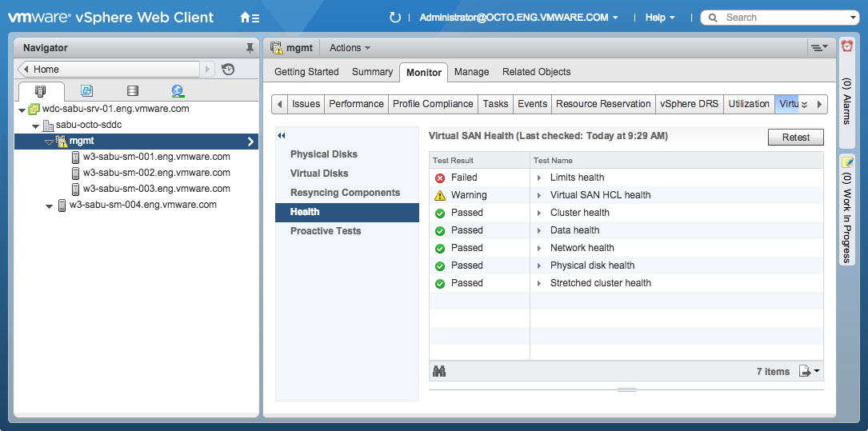Open the vSphere DRS sub-tab

tap(690, 104)
